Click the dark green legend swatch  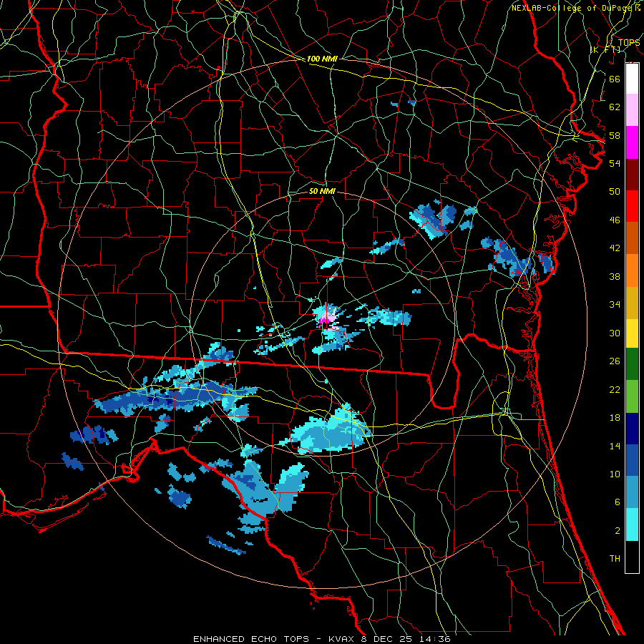tap(632, 364)
